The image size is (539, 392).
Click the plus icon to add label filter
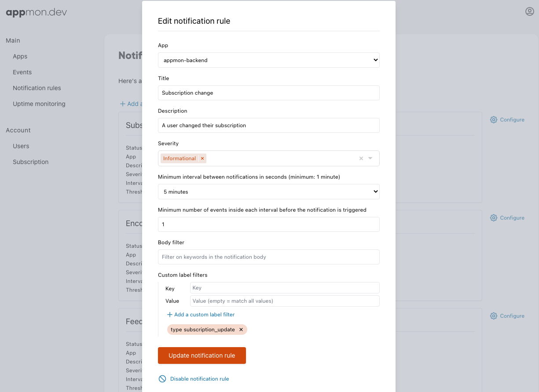pos(170,315)
